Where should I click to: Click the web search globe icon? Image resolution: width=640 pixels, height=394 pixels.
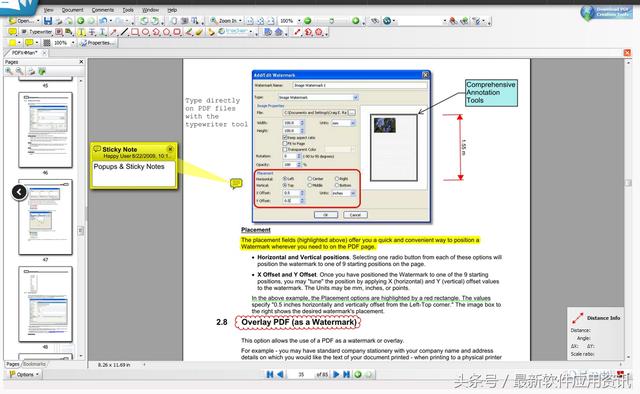tap(387, 21)
